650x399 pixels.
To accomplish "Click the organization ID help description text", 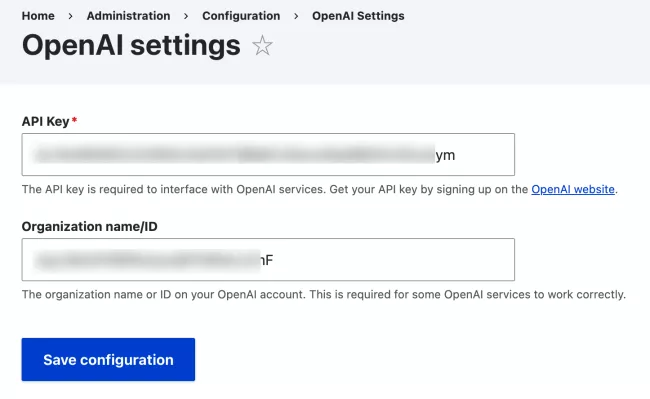I will click(324, 295).
